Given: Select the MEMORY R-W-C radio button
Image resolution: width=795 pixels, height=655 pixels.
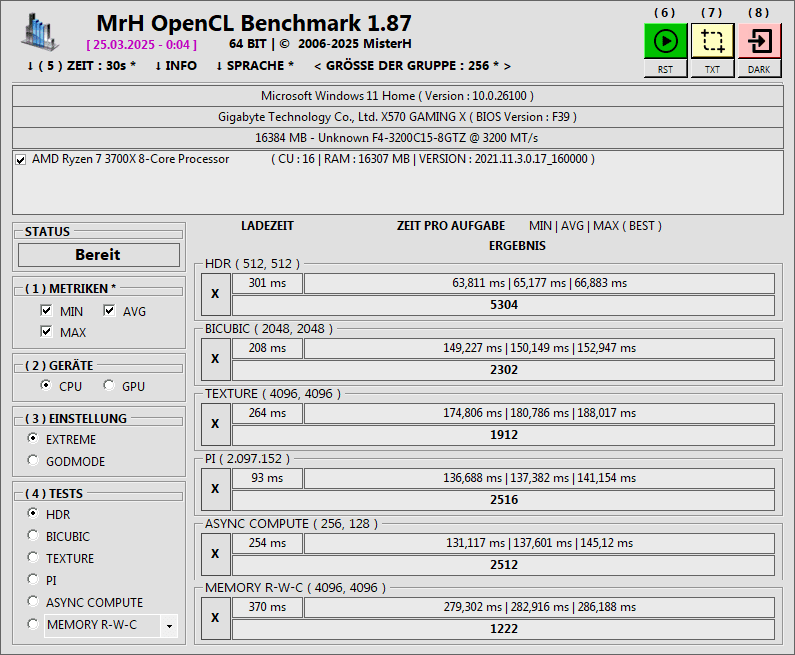Looking at the screenshot, I should (x=33, y=624).
